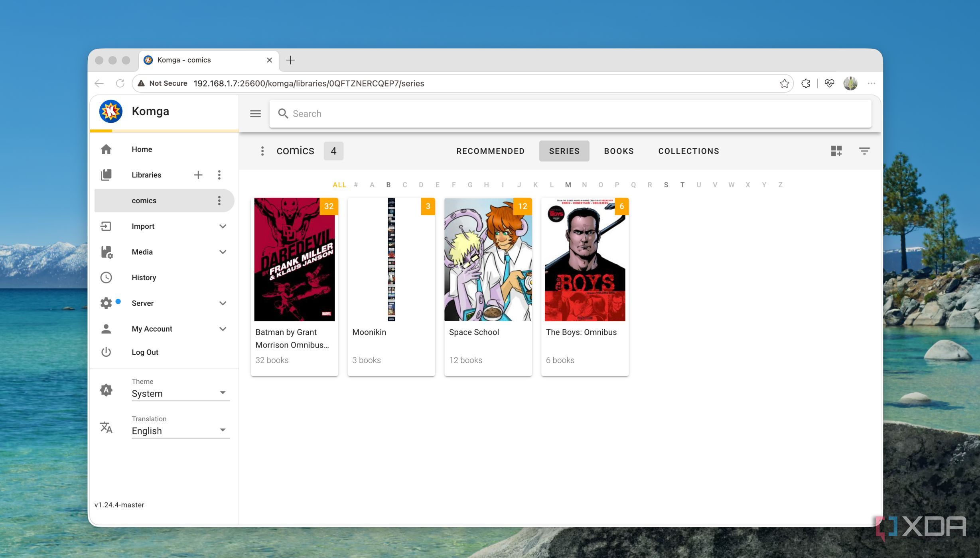980x558 pixels.
Task: Open the Home page icon
Action: point(106,149)
